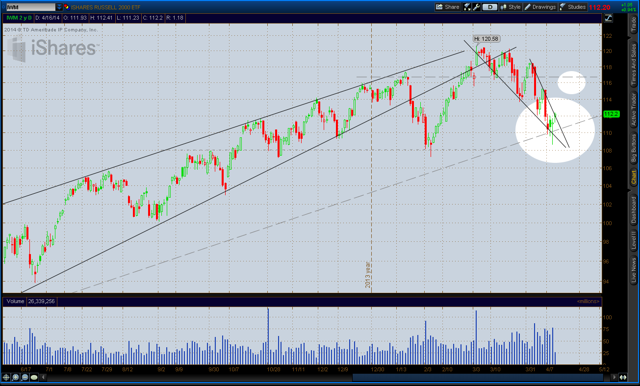The image size is (640, 386).
Task: Click the 2013 year vertical marker label
Action: pyautogui.click(x=368, y=275)
